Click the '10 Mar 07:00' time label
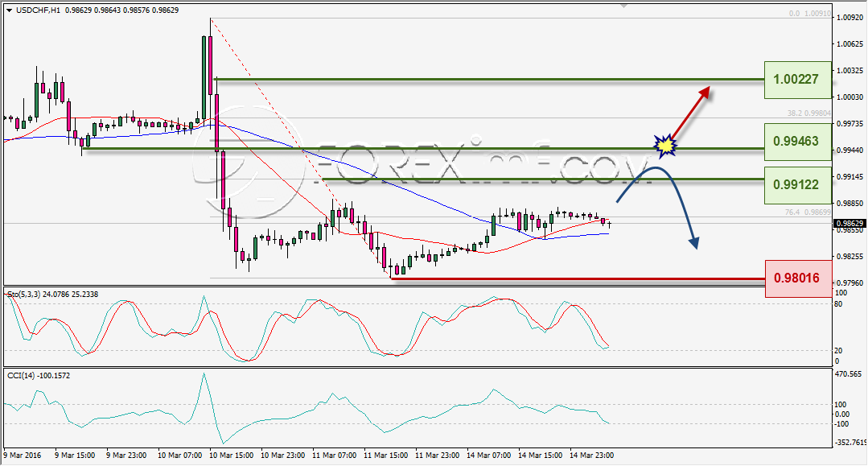This screenshot has width=868, height=466. point(180,456)
